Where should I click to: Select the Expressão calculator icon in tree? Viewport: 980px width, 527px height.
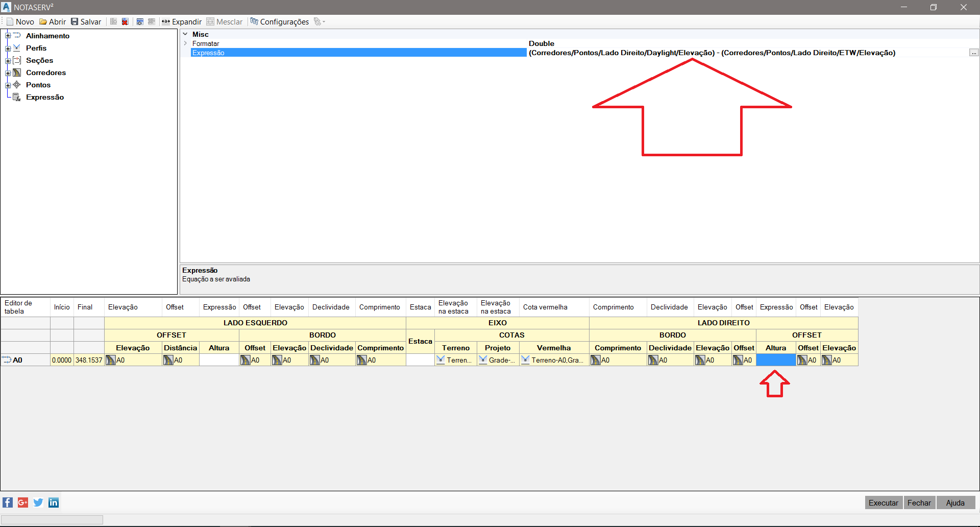tap(17, 97)
